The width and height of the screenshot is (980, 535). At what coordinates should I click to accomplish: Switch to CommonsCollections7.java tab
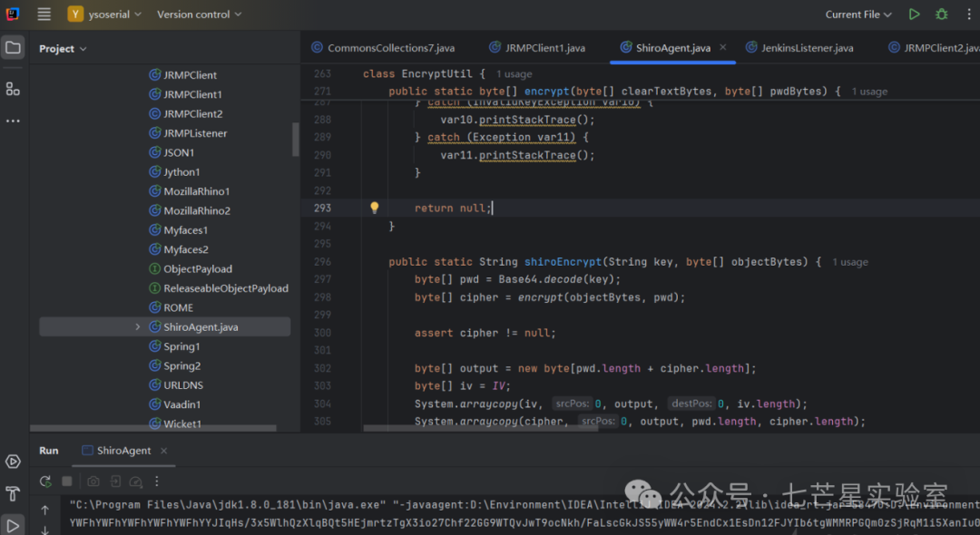point(384,47)
